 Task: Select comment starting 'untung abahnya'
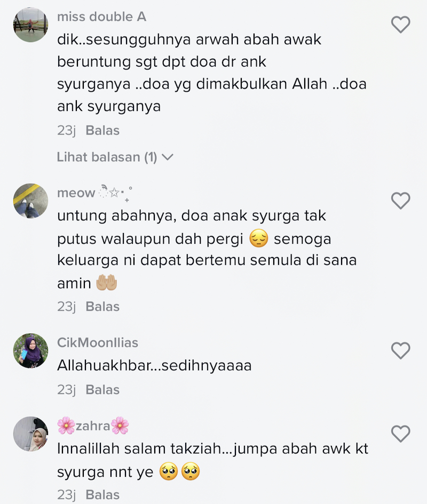(207, 250)
